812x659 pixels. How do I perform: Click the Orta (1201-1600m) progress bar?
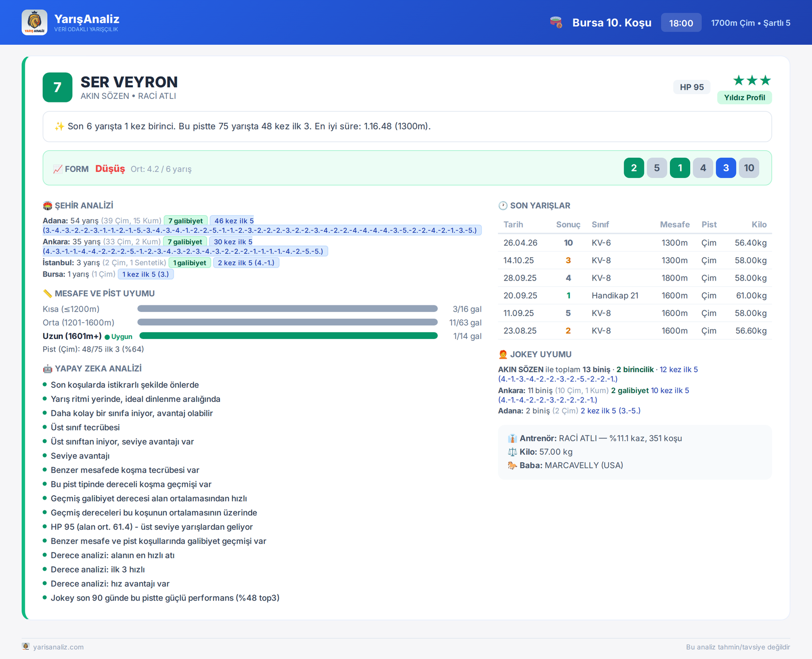287,322
